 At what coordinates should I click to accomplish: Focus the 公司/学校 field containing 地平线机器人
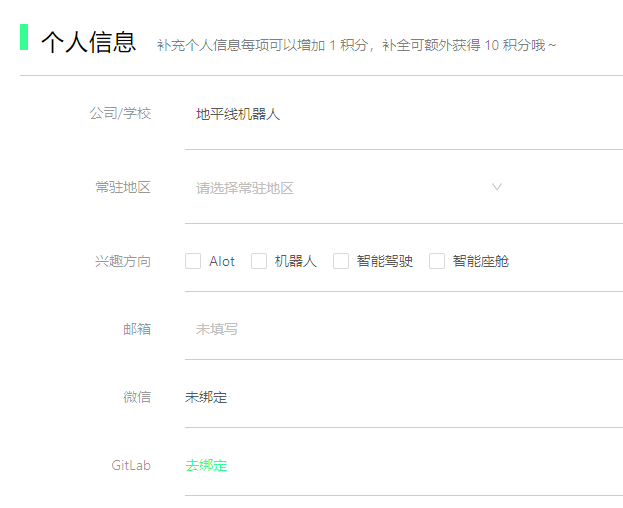point(400,114)
